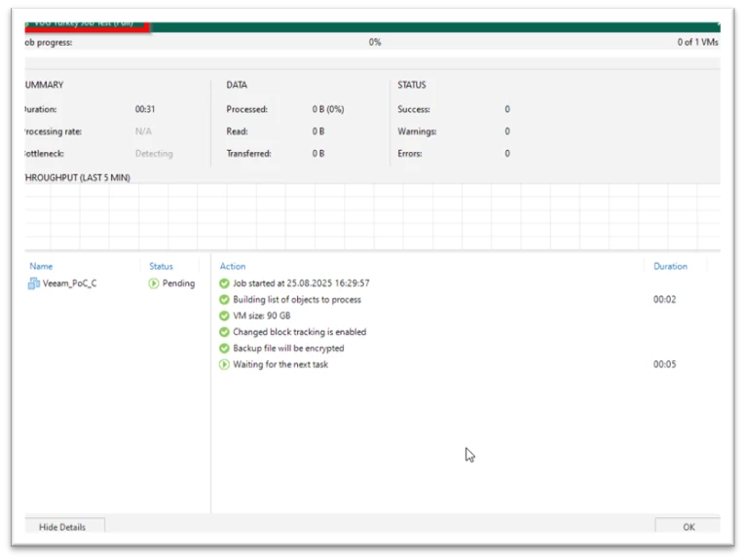Sort by the Status column header
This screenshot has width=745, height=560.
pos(161,266)
